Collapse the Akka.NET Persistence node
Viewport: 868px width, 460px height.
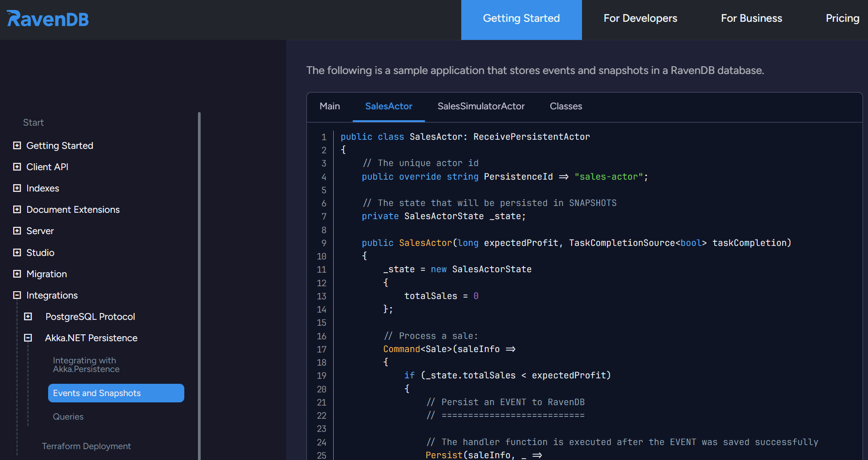coord(28,338)
